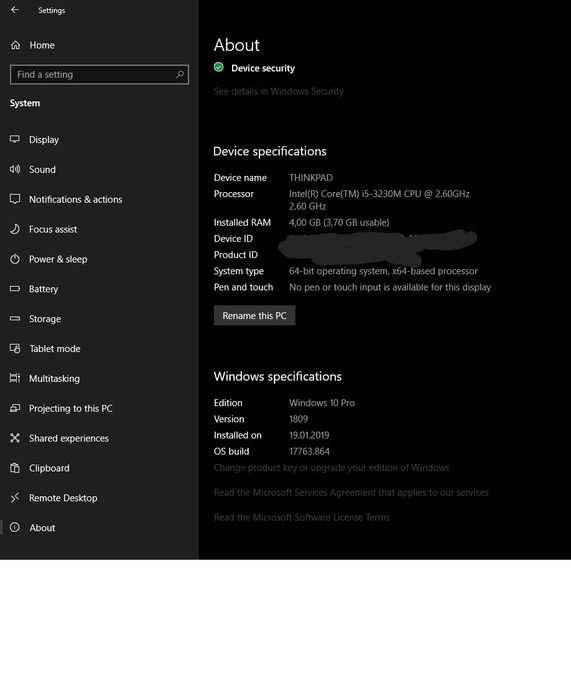Click the Tablet mode icon
The image size is (571, 699).
coord(15,348)
